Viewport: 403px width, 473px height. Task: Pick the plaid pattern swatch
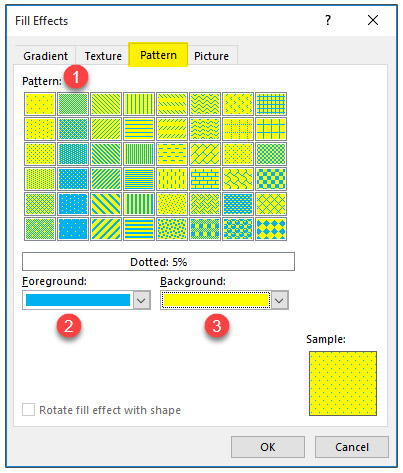[x=205, y=229]
